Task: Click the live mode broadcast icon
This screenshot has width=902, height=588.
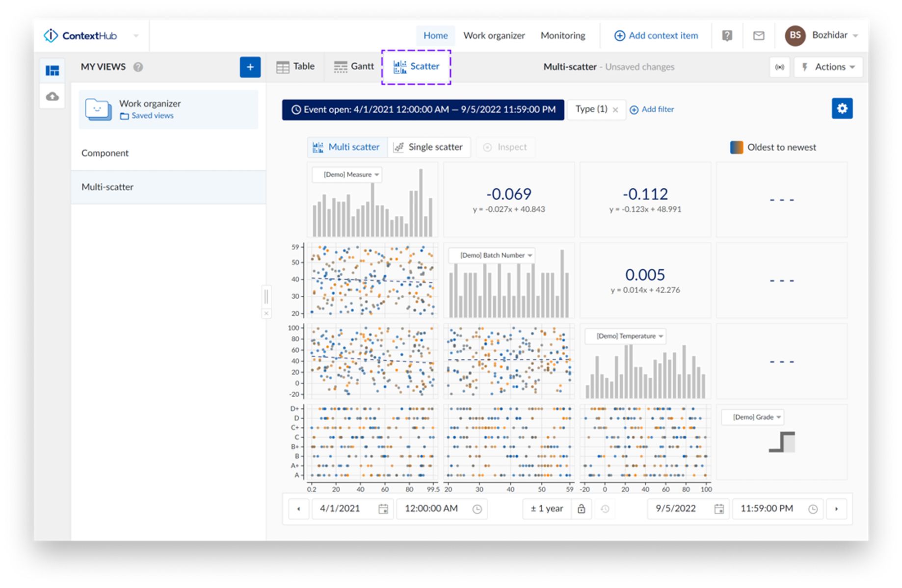Action: point(779,67)
